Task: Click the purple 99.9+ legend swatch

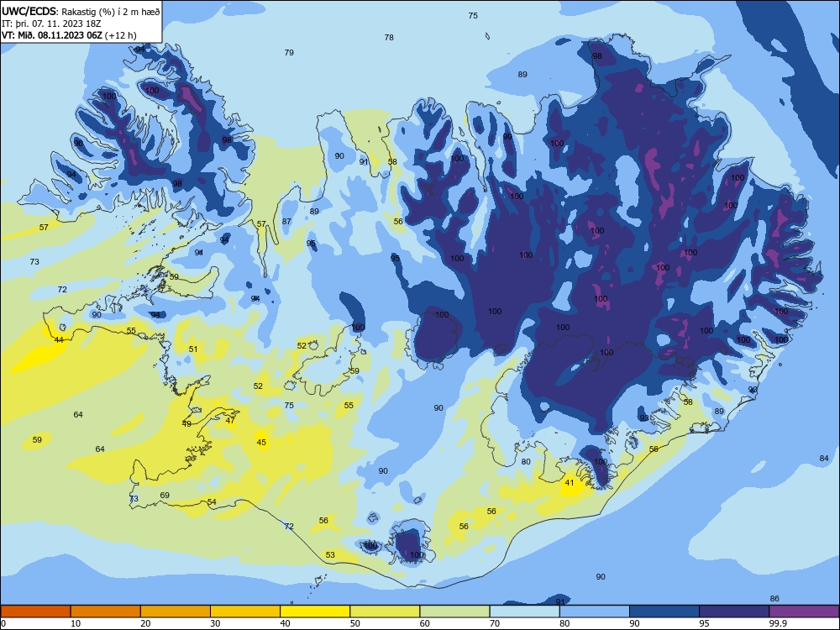Action: [804, 612]
